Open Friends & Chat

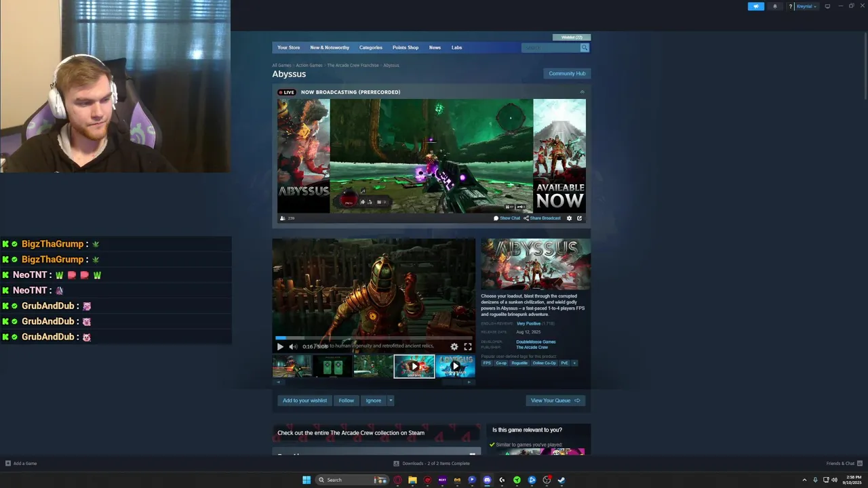(844, 464)
